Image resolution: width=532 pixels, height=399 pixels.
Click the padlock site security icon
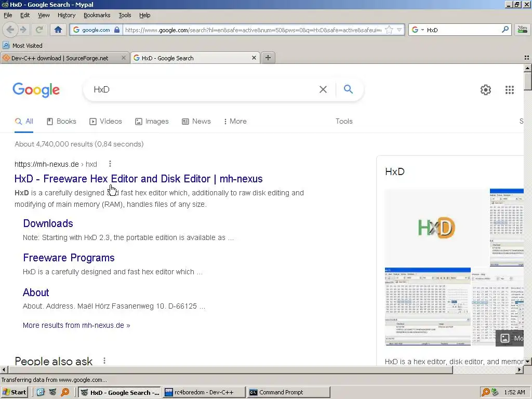pyautogui.click(x=117, y=30)
